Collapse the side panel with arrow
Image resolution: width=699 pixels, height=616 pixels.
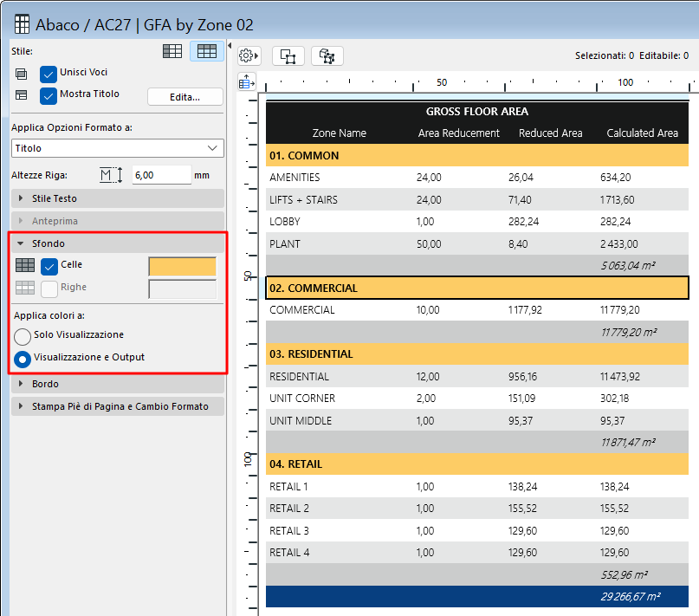(x=230, y=45)
